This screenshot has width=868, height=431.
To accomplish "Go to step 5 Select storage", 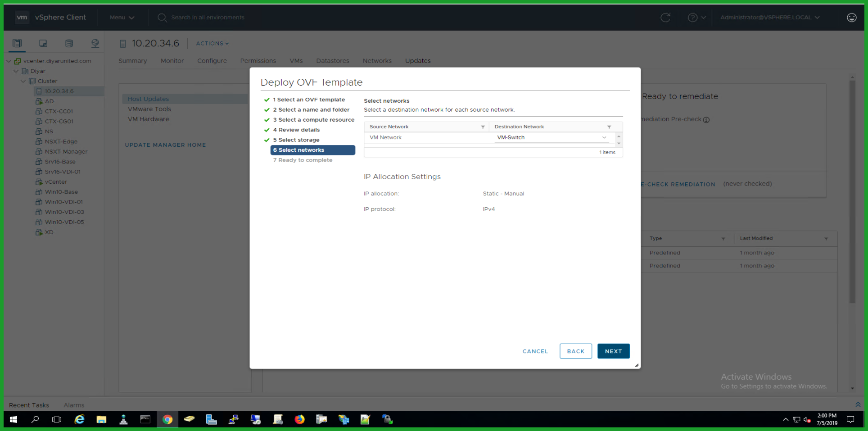I will tap(296, 140).
